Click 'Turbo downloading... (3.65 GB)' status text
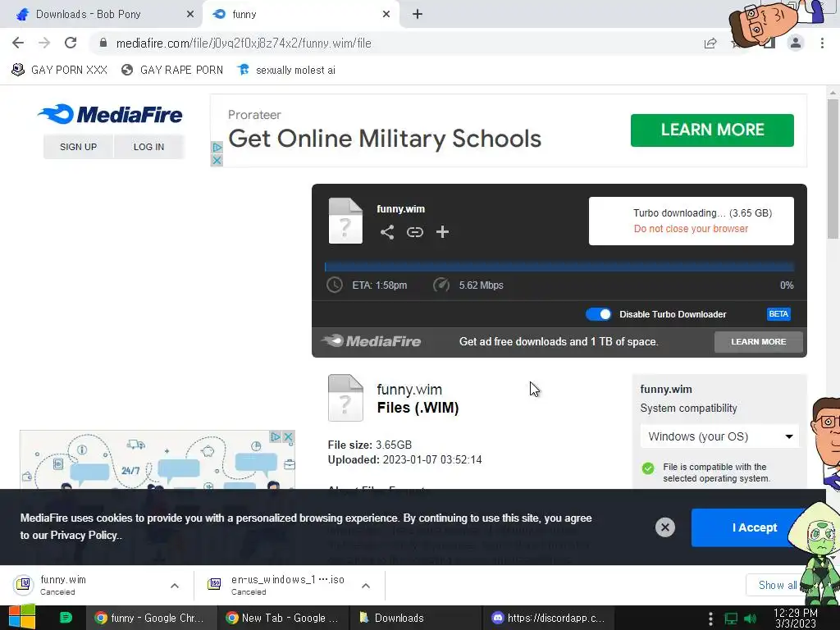Viewport: 840px width, 630px height. 702,212
